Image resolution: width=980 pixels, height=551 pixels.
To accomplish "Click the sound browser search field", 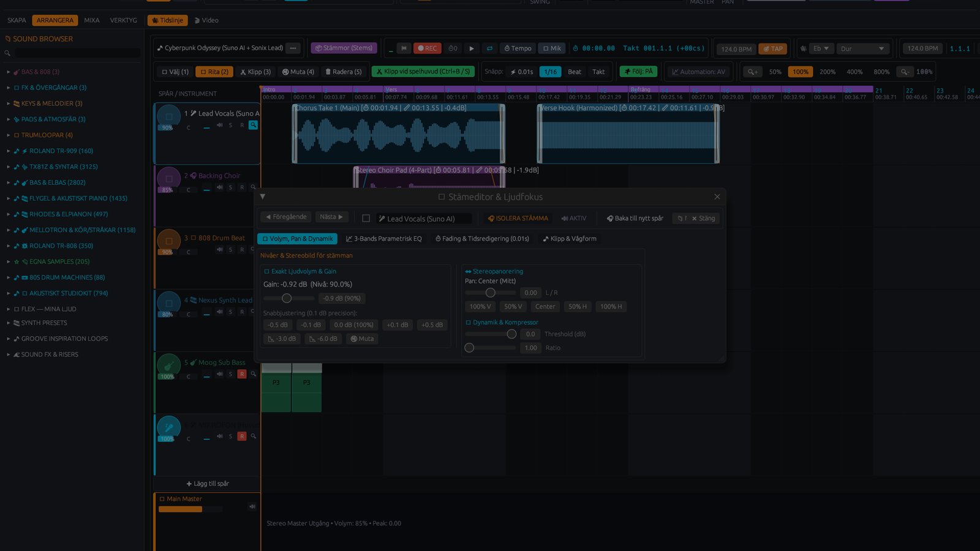I will 77,53.
